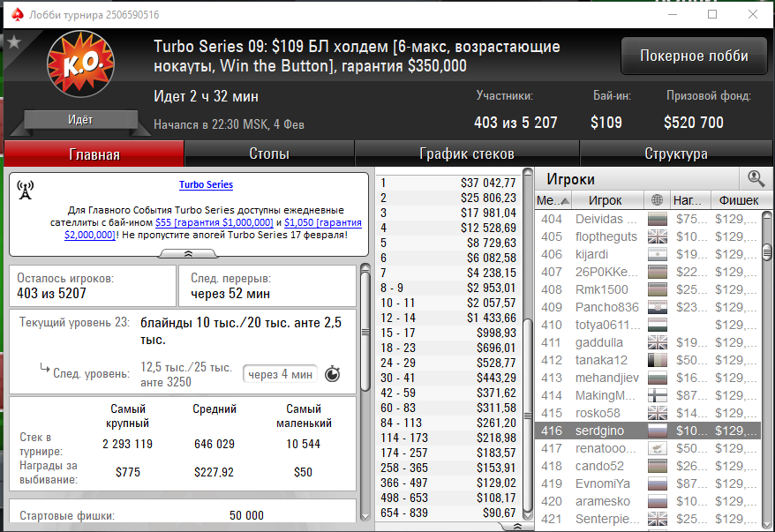Click the flag icon in kijardi's row
Image resolution: width=775 pixels, height=532 pixels.
tap(658, 254)
